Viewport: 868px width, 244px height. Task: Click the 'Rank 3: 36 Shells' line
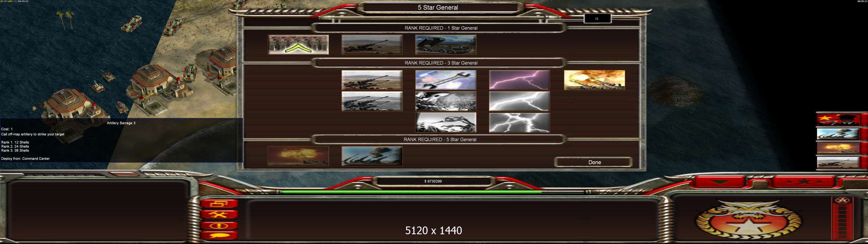15,150
